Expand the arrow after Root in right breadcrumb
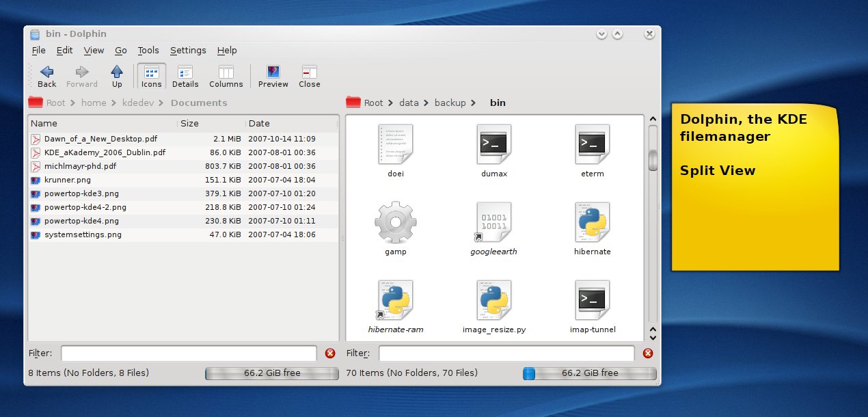The height and width of the screenshot is (417, 868). coord(391,103)
